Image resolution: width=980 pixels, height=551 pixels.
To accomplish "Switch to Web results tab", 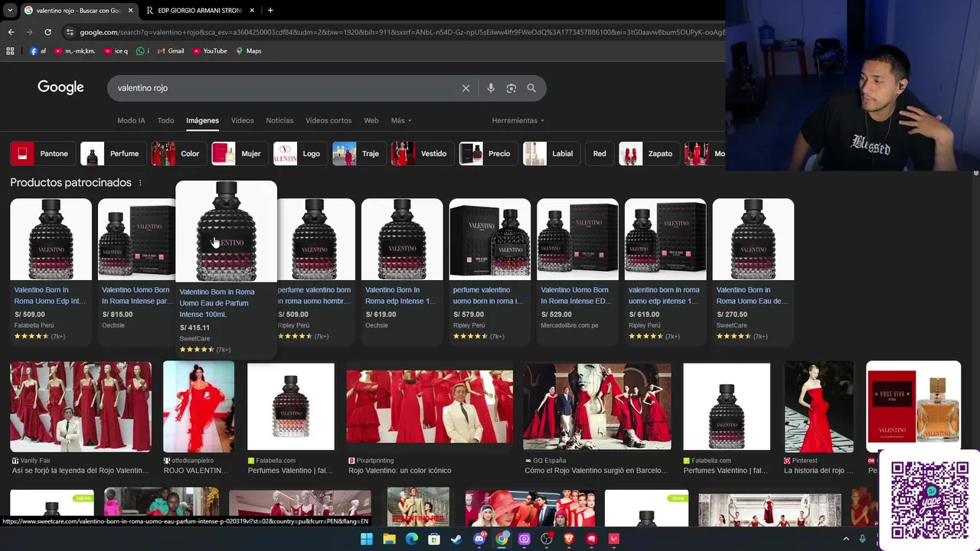I will (371, 120).
